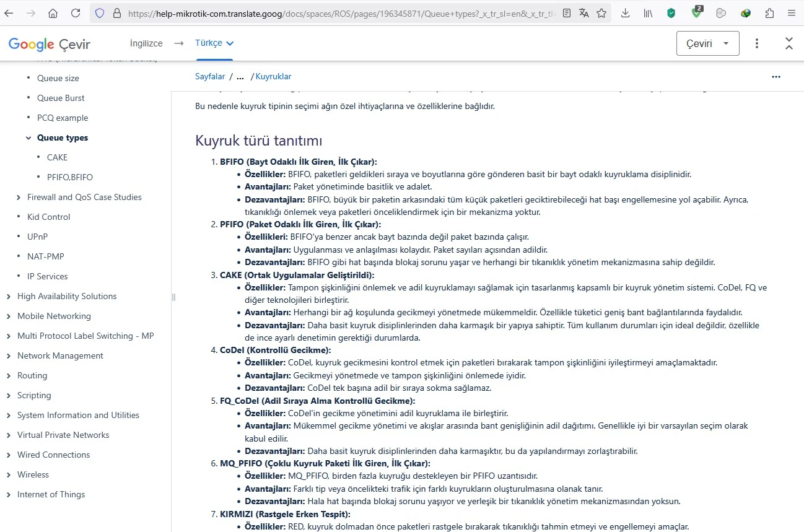Expand the Wireless tree section
This screenshot has height=532, width=804.
[9, 475]
